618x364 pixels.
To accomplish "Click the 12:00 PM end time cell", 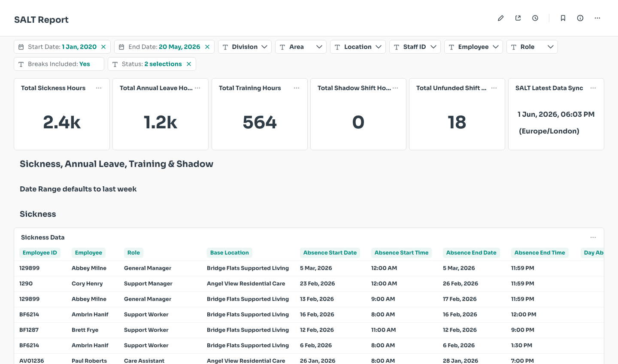I will [524, 315].
